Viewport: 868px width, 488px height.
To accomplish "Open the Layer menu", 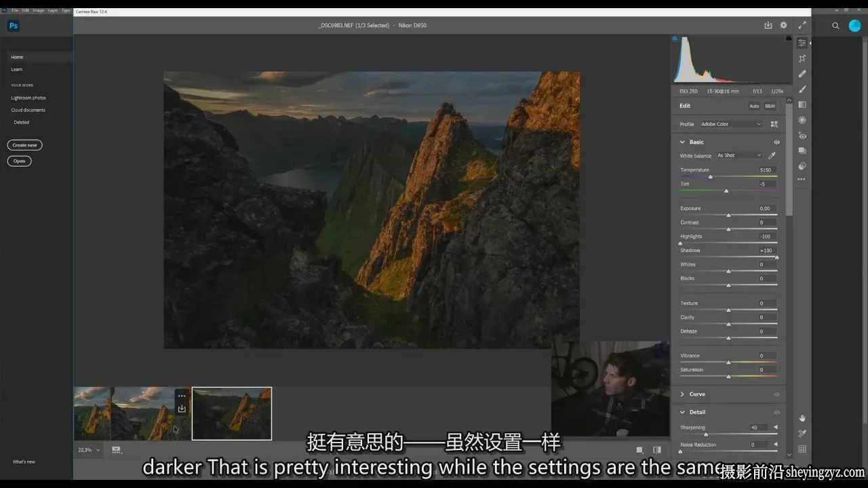I will coord(53,11).
